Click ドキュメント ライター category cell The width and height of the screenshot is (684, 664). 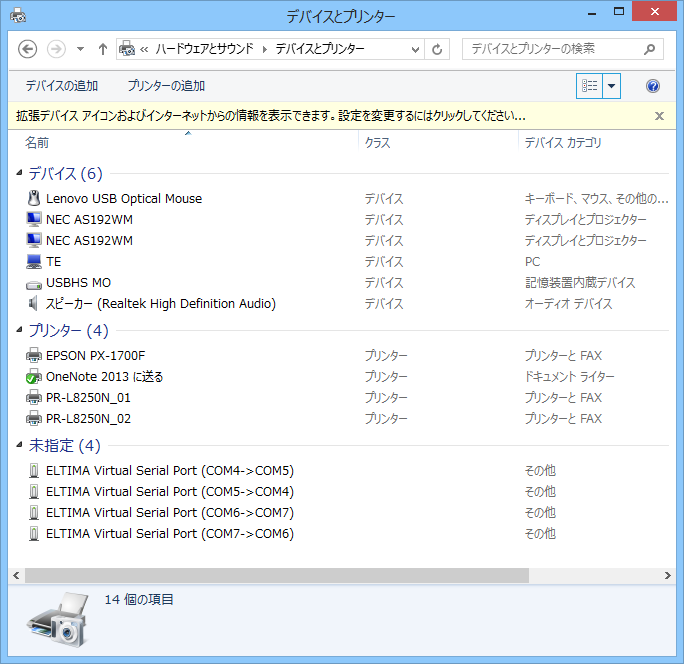(x=569, y=376)
